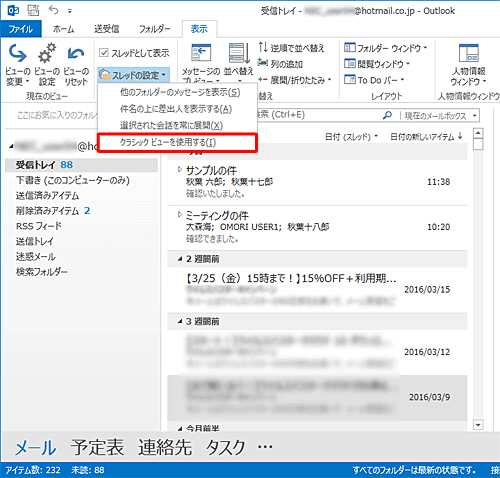Open Folder Pane (フォルダー ウィンドウ) dropdown
500x478 pixels.
(x=386, y=48)
